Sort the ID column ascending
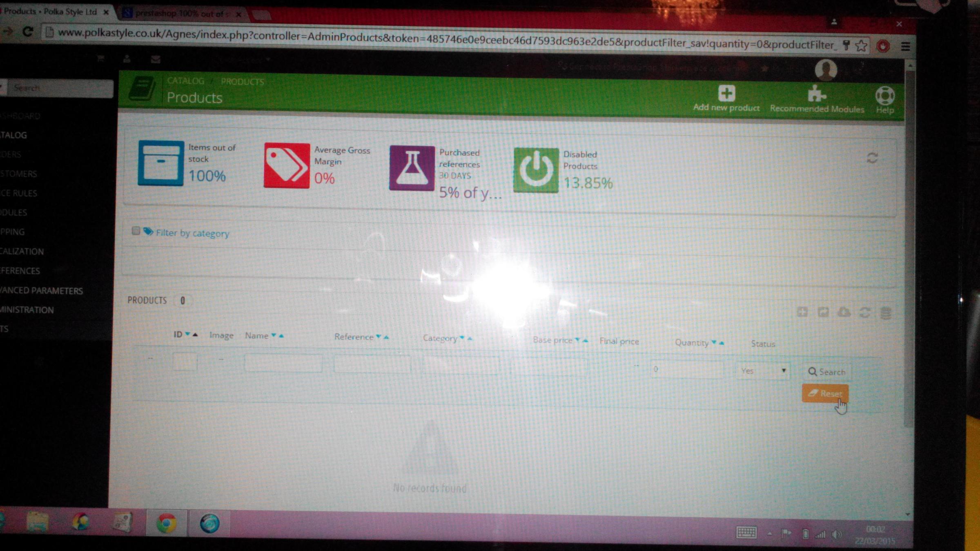This screenshot has width=980, height=551. click(195, 335)
